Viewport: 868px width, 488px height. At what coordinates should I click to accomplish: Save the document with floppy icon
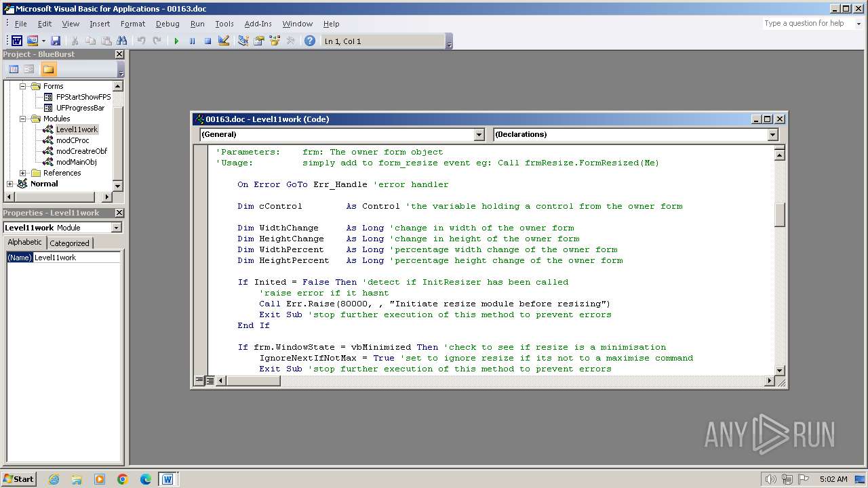(x=56, y=41)
